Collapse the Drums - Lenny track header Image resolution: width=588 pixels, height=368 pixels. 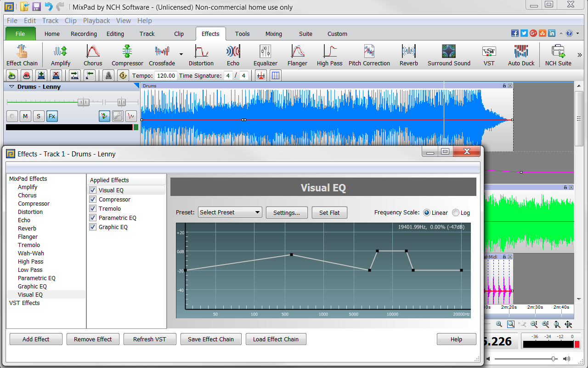pos(11,87)
